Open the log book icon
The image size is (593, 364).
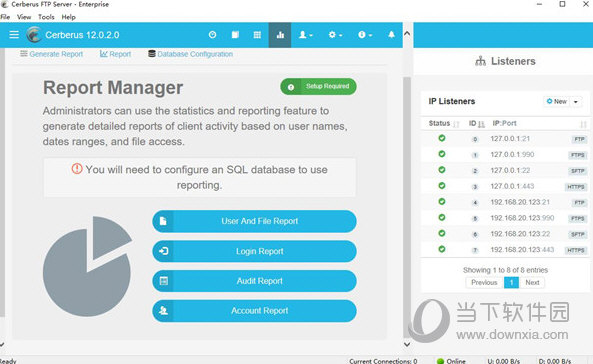pyautogui.click(x=235, y=35)
